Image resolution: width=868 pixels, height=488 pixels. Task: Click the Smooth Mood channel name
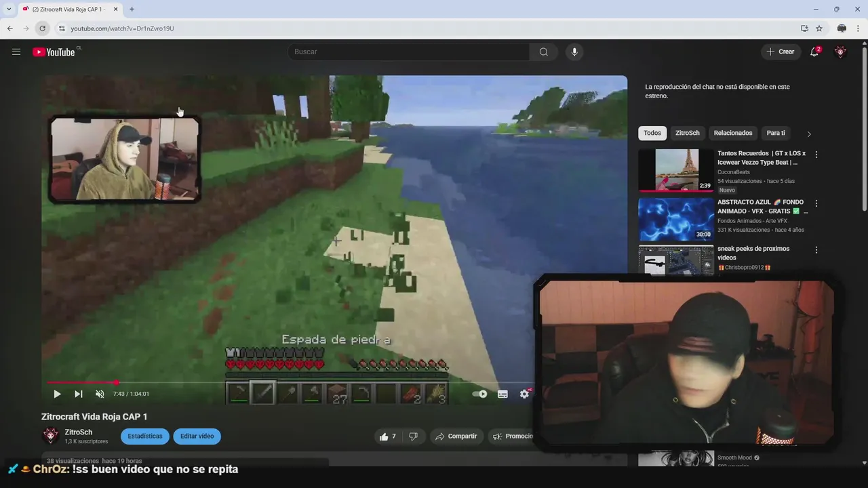pyautogui.click(x=735, y=457)
